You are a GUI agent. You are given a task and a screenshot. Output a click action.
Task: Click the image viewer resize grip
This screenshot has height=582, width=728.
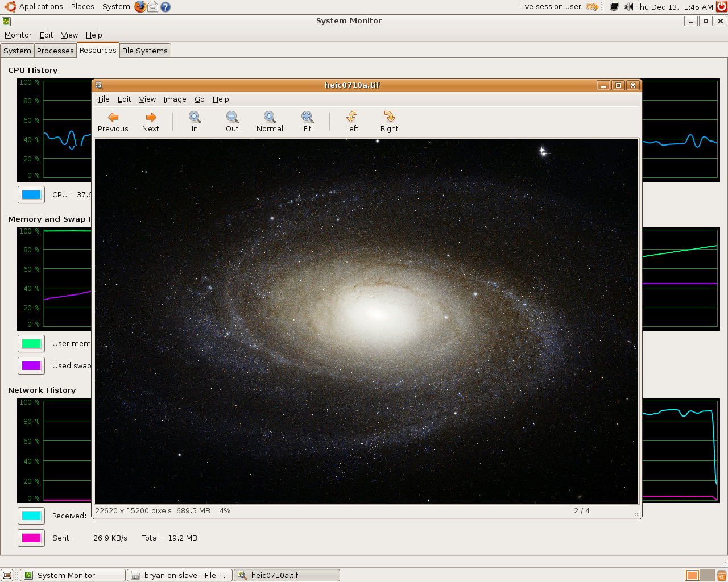pyautogui.click(x=637, y=513)
